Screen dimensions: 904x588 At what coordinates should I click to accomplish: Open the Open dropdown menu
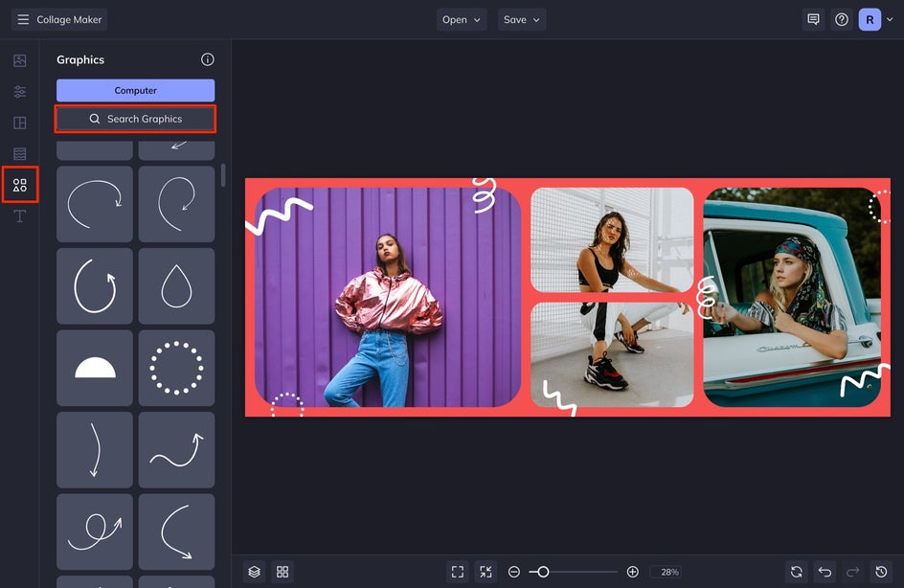pos(462,19)
